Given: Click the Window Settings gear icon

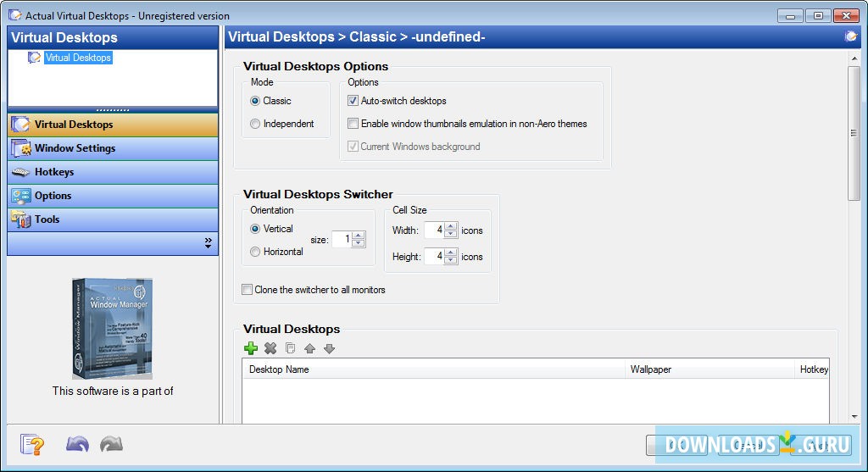Looking at the screenshot, I should point(21,148).
